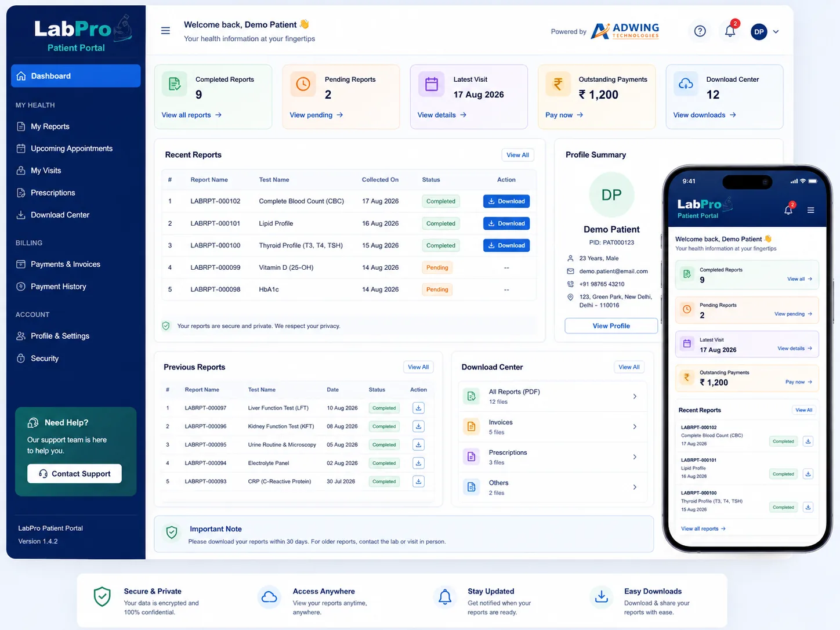Download LABRPT-000101 on phone

(x=808, y=474)
